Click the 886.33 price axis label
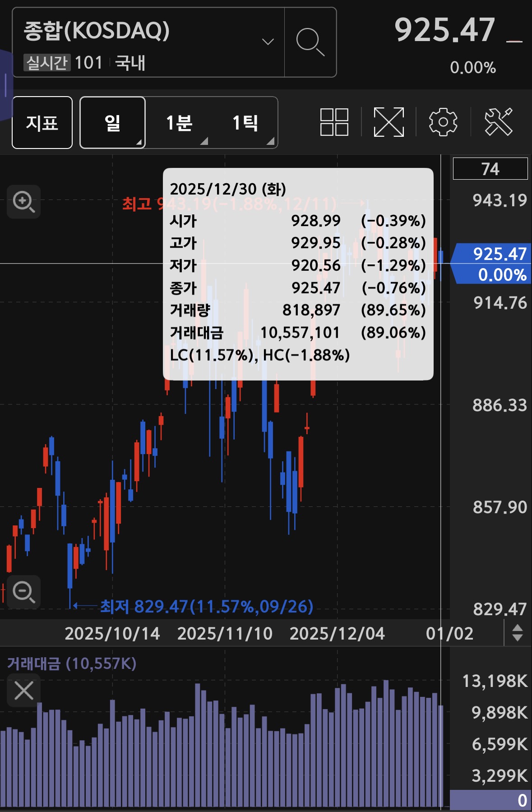Viewport: 532px width, 812px height. pos(500,405)
